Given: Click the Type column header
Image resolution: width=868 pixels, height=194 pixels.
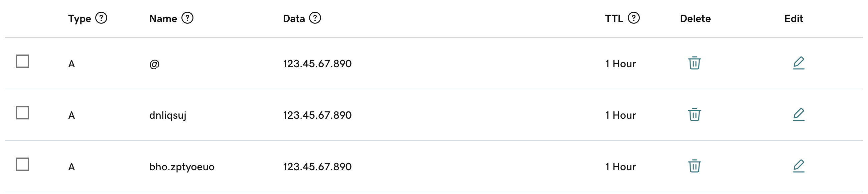Looking at the screenshot, I should point(80,18).
